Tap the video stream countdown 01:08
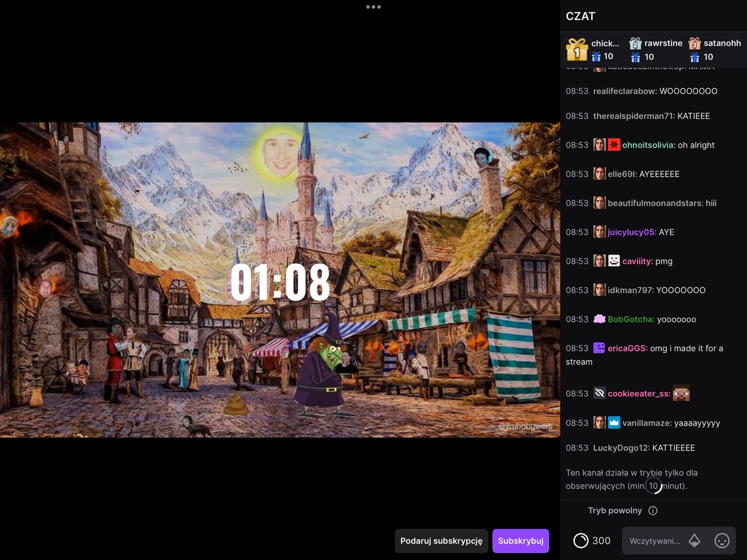 280,282
